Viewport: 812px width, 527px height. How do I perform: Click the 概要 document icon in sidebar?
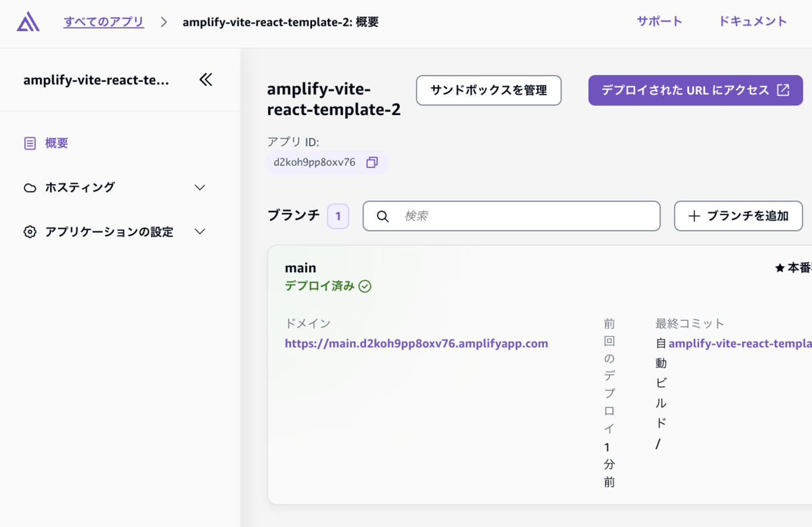coord(30,143)
